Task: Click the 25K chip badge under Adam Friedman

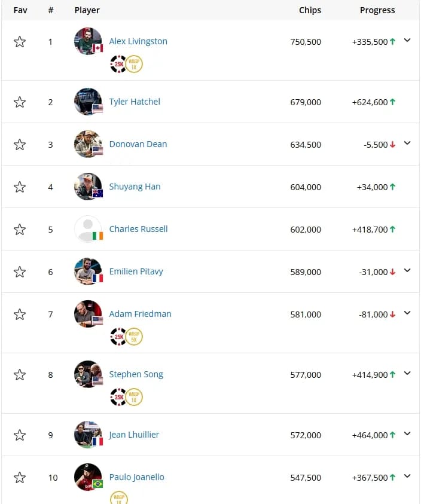Action: click(118, 337)
